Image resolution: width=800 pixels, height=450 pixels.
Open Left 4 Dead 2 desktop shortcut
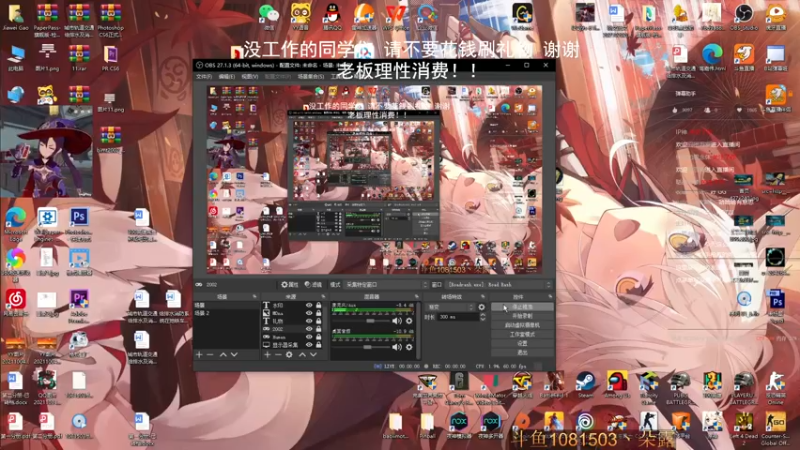(744, 427)
